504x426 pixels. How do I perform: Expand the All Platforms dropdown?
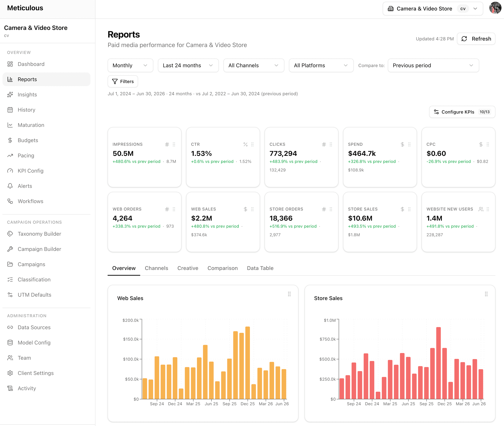click(321, 66)
